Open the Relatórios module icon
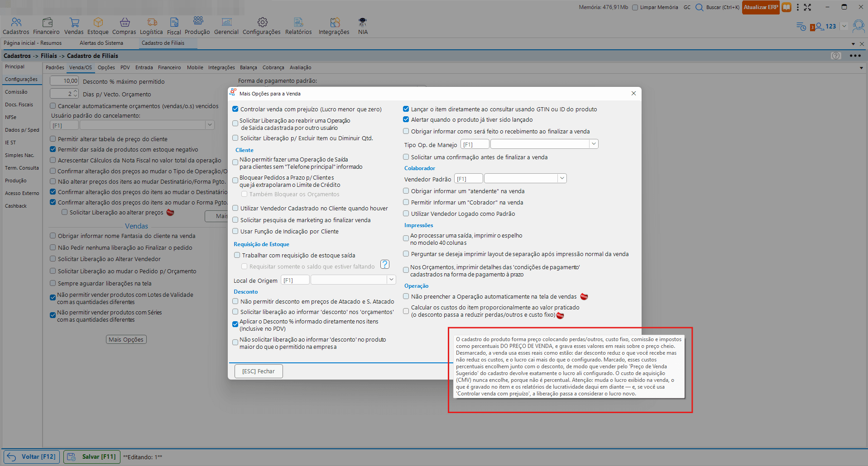Screen dimensions: 868x466 point(298,22)
